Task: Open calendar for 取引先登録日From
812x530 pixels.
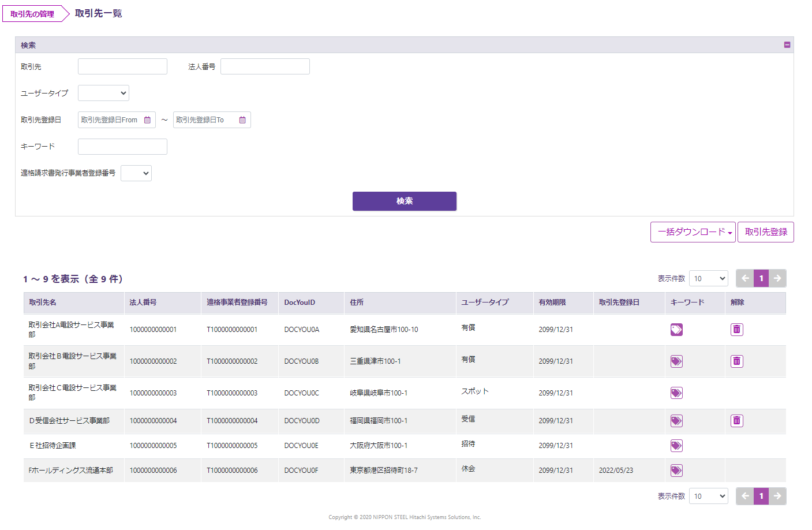Action: [x=147, y=120]
